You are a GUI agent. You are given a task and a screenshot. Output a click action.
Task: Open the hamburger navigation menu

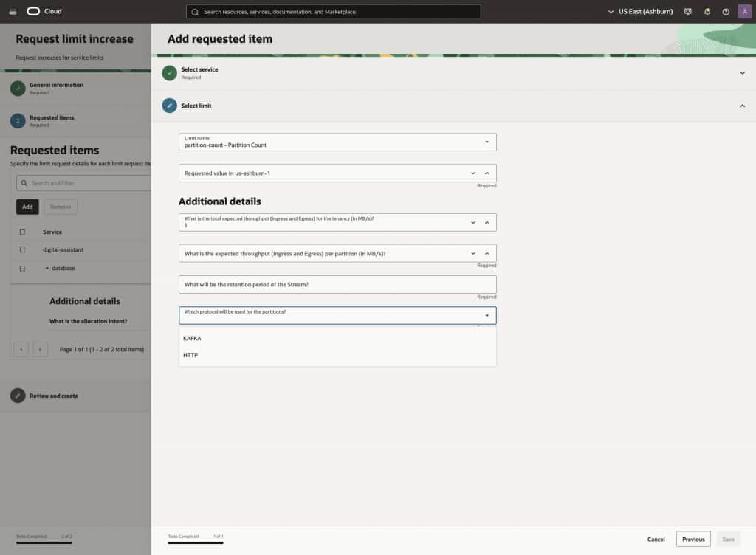(x=13, y=12)
